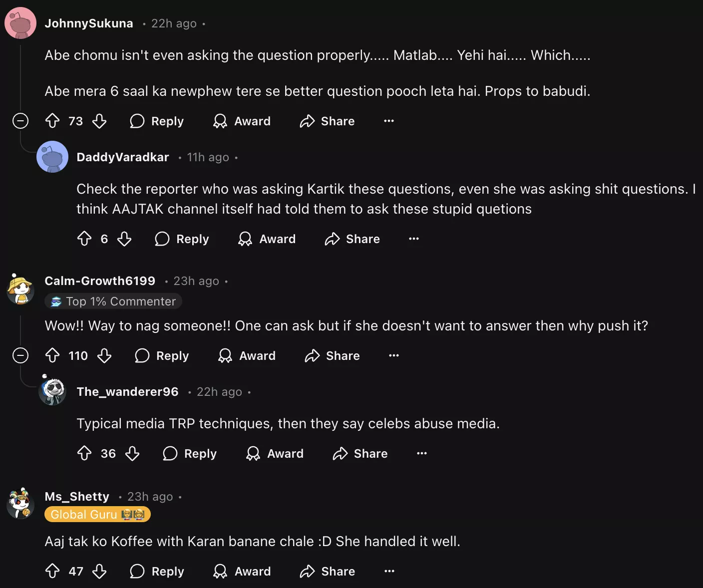Share The_wanderer96's reply
Viewport: 703px width, 588px height.
point(360,453)
